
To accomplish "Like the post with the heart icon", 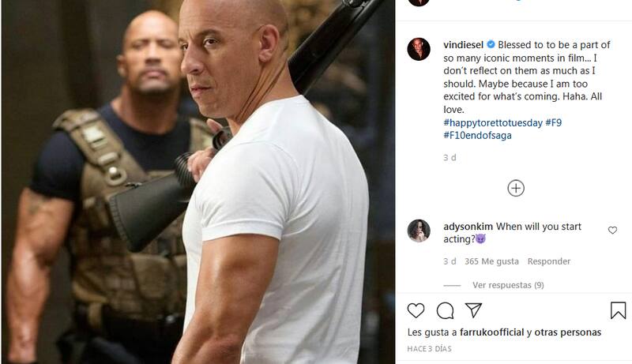I will [416, 311].
